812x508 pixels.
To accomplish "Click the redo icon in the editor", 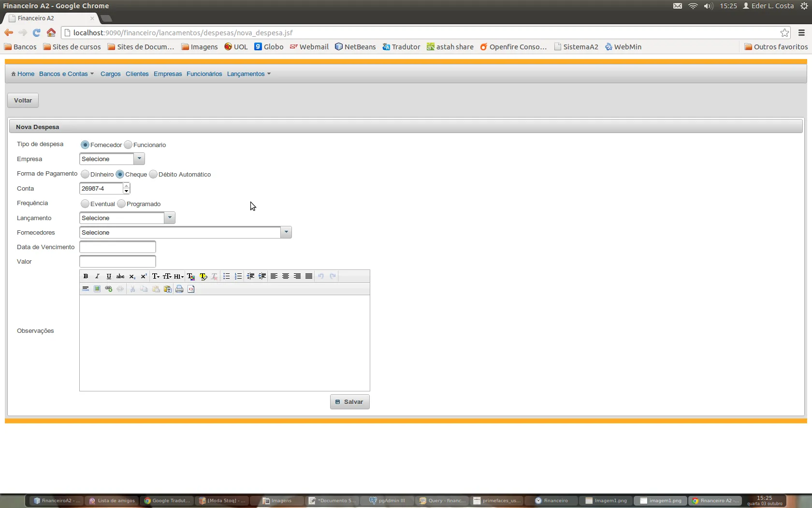I will (x=333, y=276).
